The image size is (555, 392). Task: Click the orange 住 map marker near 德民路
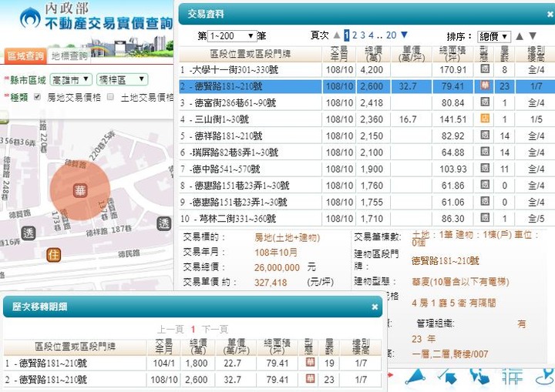[x=53, y=255]
